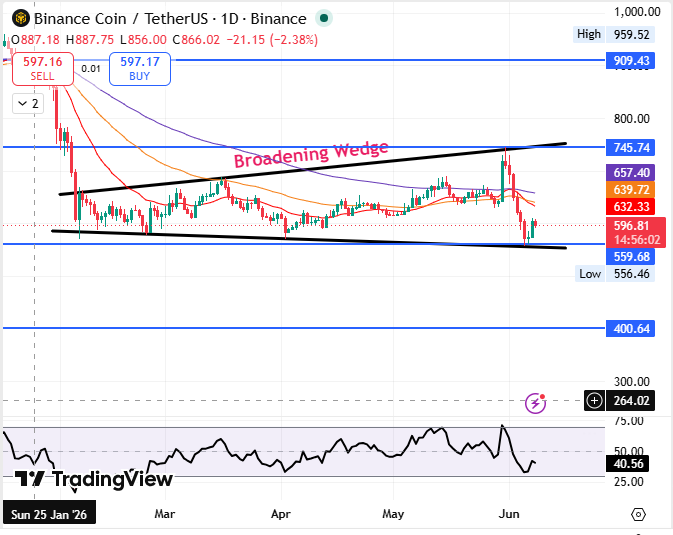Select the 745.74 horizontal line price label
Image resolution: width=673 pixels, height=535 pixels.
(631, 147)
